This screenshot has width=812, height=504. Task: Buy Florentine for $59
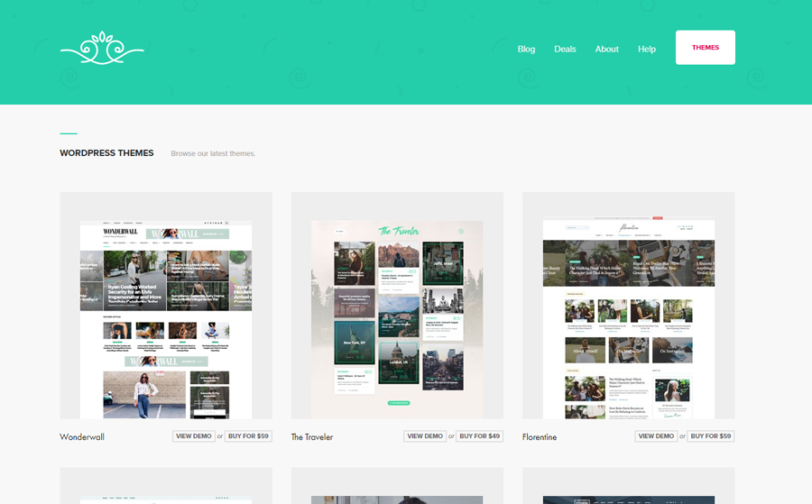[711, 436]
